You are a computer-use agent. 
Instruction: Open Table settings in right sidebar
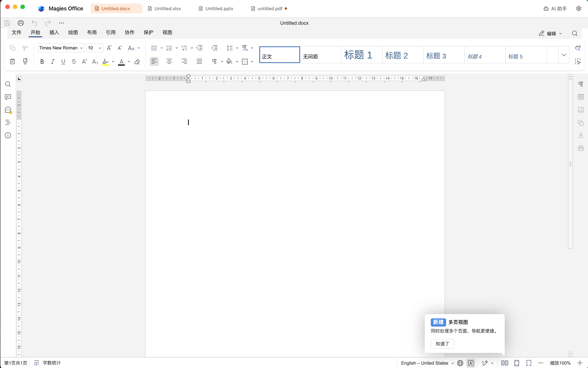pyautogui.click(x=581, y=97)
